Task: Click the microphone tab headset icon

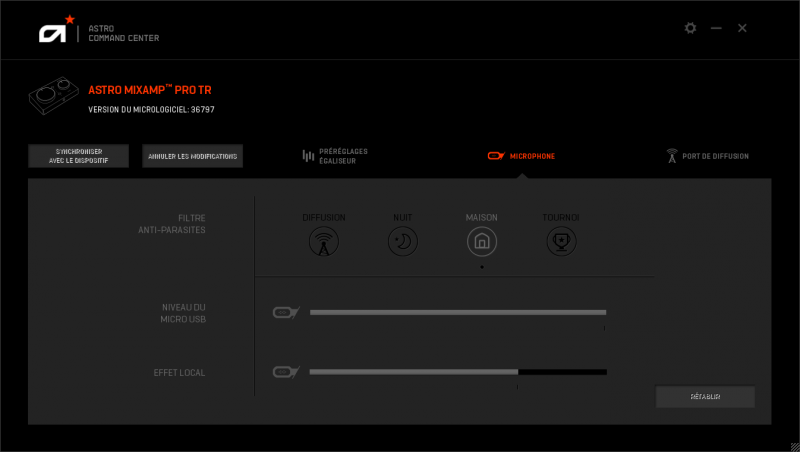Action: pyautogui.click(x=496, y=156)
